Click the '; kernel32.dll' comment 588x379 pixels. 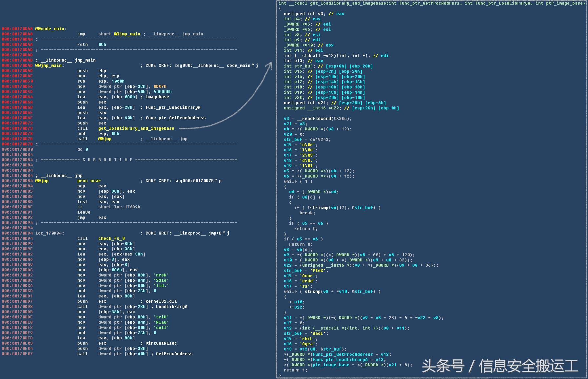[x=159, y=301]
